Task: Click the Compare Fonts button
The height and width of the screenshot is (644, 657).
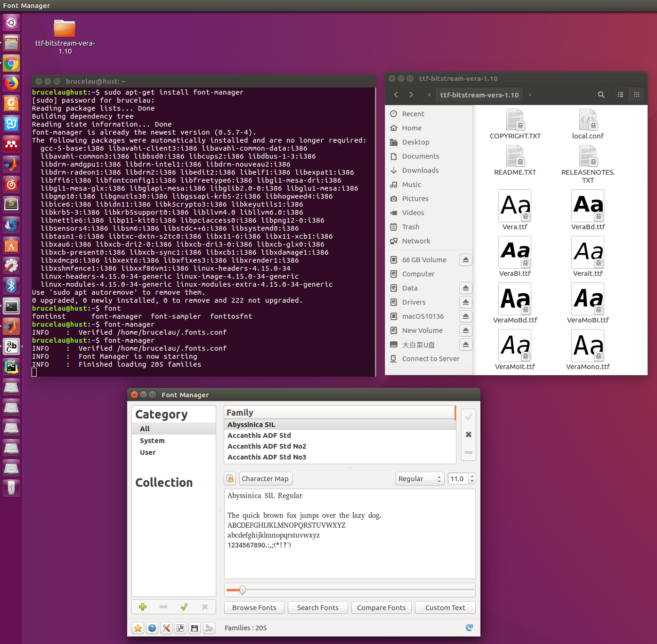Action: (381, 608)
